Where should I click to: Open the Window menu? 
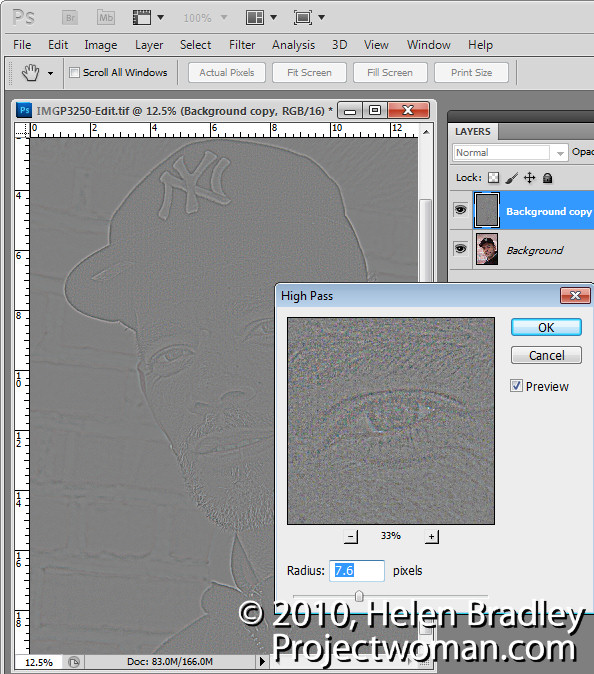(x=429, y=45)
